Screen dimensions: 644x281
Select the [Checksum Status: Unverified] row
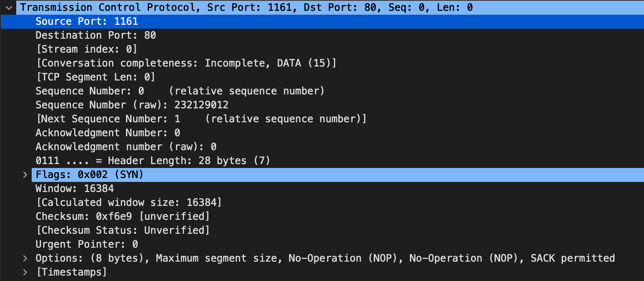pyautogui.click(x=322, y=230)
